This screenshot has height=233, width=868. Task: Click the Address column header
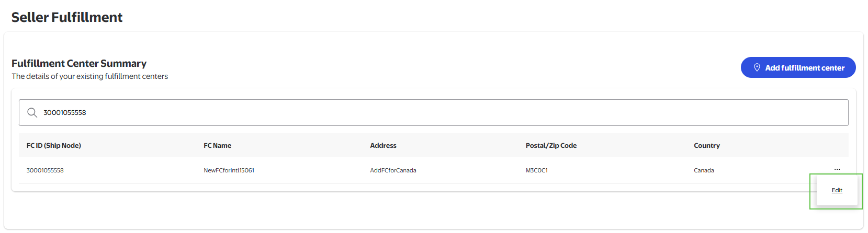383,145
